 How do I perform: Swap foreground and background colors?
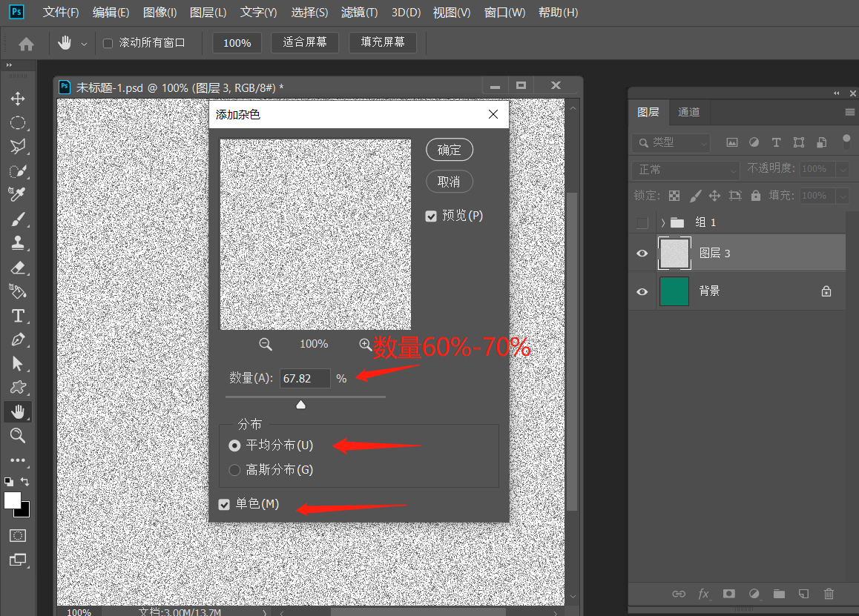click(24, 481)
